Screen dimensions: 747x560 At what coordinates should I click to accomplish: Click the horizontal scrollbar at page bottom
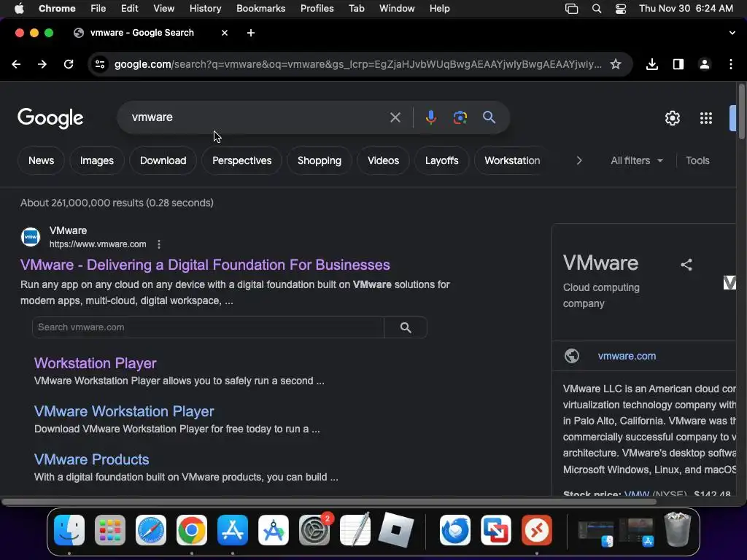[329, 502]
